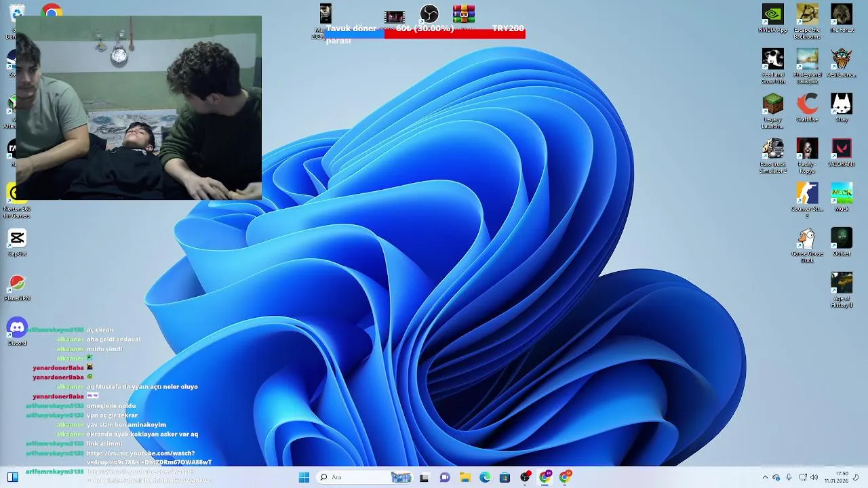Open the purple chat app taskbar icon

(445, 477)
